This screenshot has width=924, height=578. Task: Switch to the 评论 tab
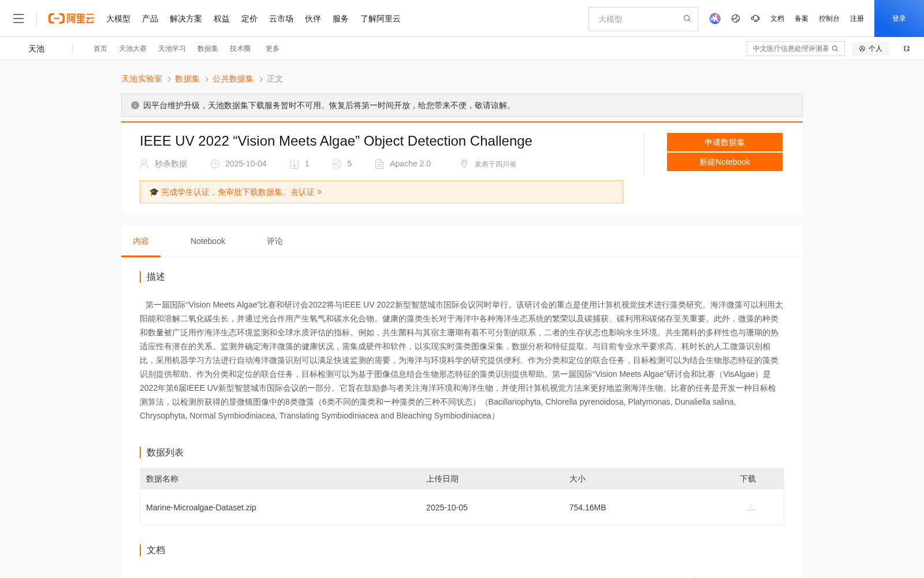(x=275, y=241)
